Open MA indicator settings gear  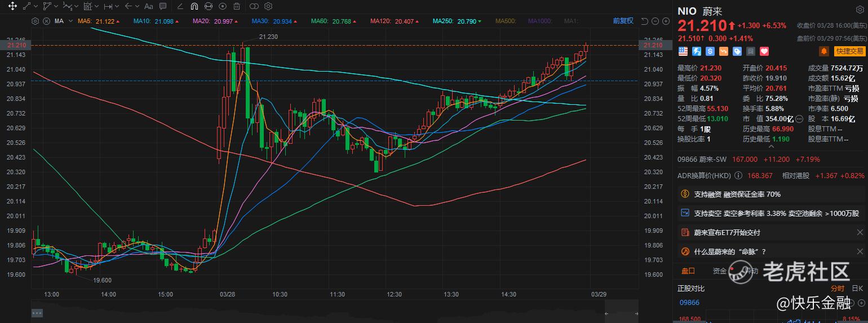coord(35,21)
